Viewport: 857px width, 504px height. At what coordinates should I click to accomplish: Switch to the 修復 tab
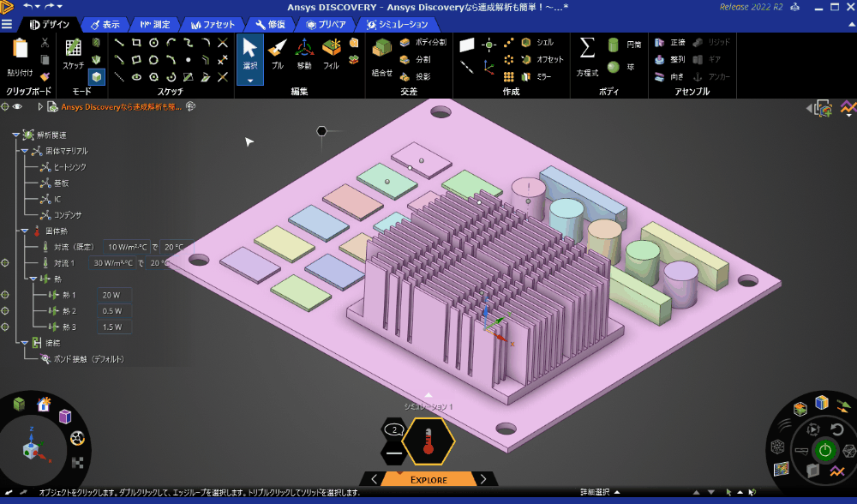(271, 25)
